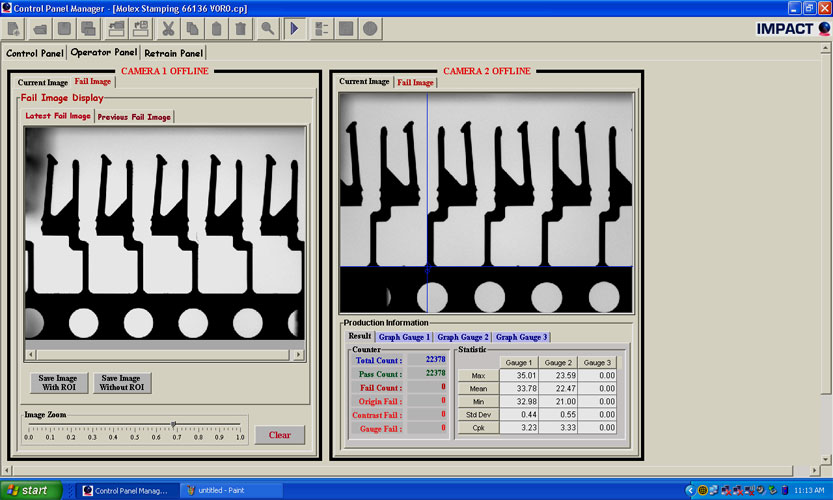Viewport: 833px width, 500px height.
Task: Click the trash can delete icon
Action: 240,28
